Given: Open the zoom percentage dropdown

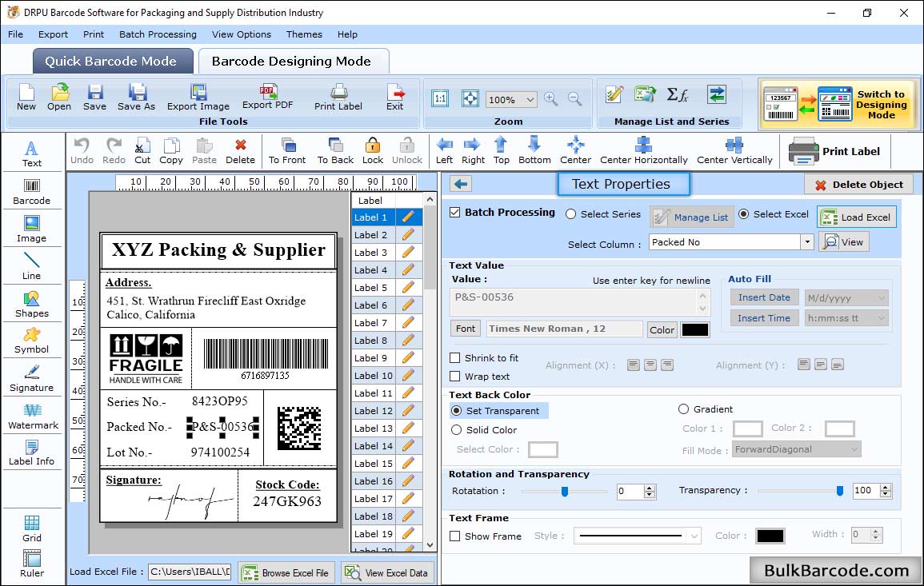Looking at the screenshot, I should 530,99.
